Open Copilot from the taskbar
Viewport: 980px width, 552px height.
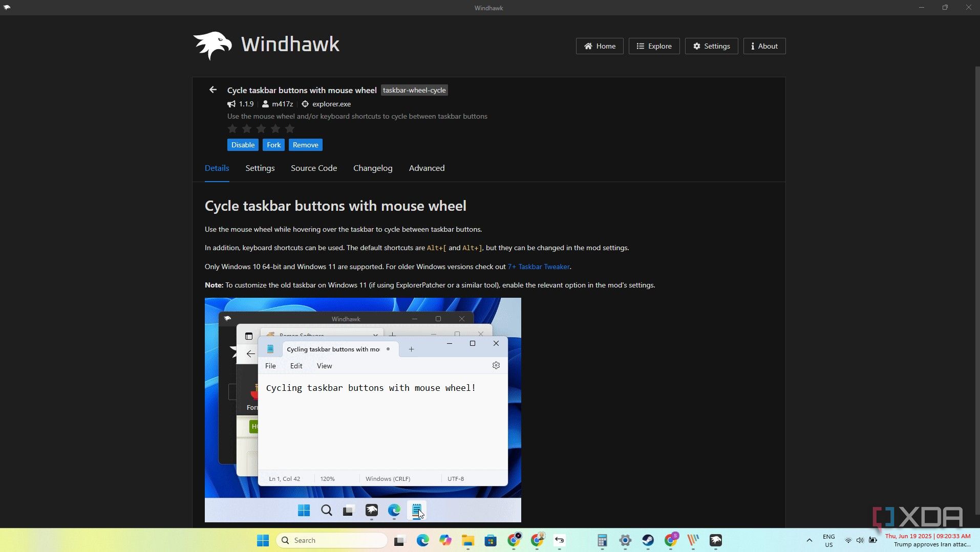tap(445, 540)
